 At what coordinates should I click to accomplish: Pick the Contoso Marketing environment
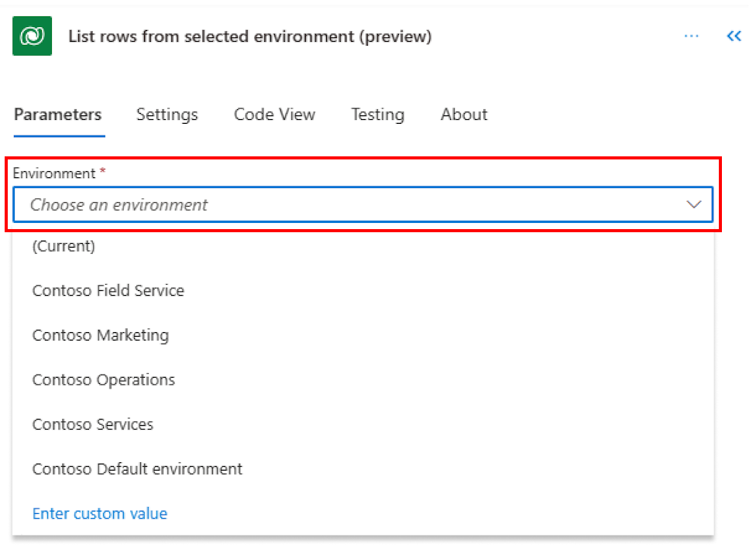[101, 335]
